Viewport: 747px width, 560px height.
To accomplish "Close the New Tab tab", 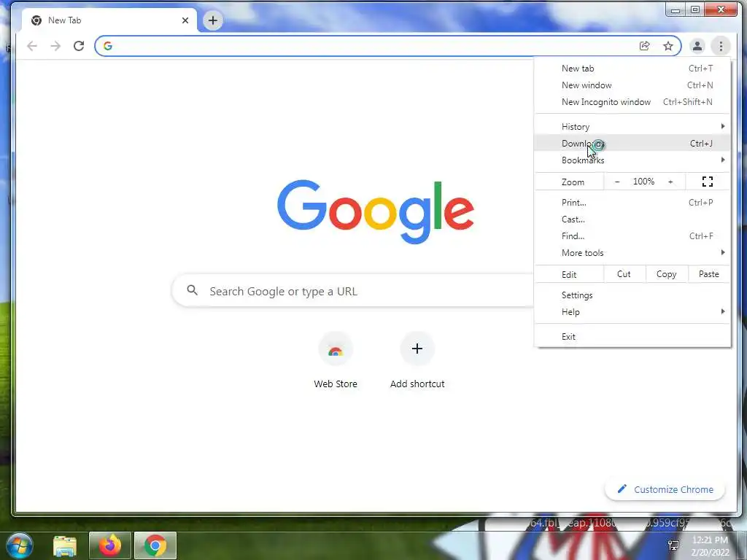I will tap(185, 20).
